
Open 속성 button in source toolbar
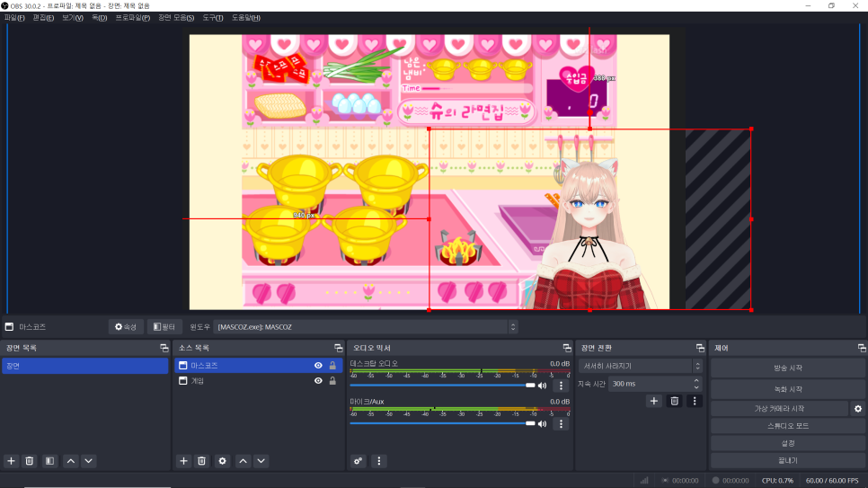coord(126,327)
